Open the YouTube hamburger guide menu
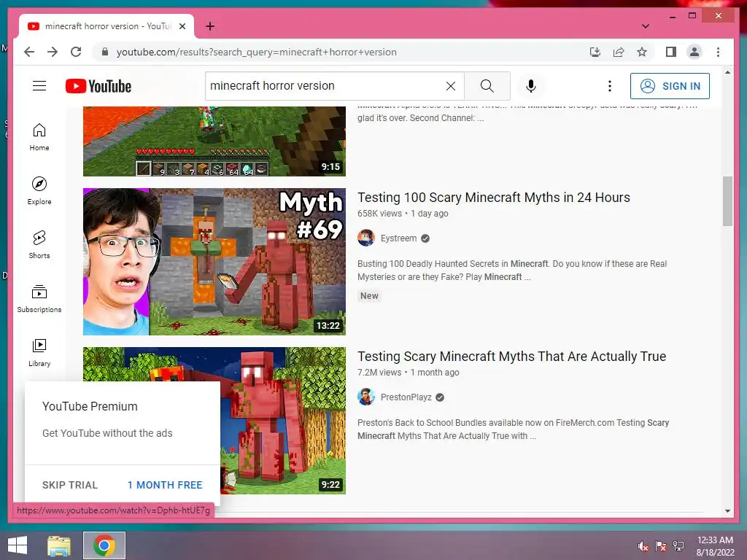This screenshot has height=560, width=747. pyautogui.click(x=39, y=86)
